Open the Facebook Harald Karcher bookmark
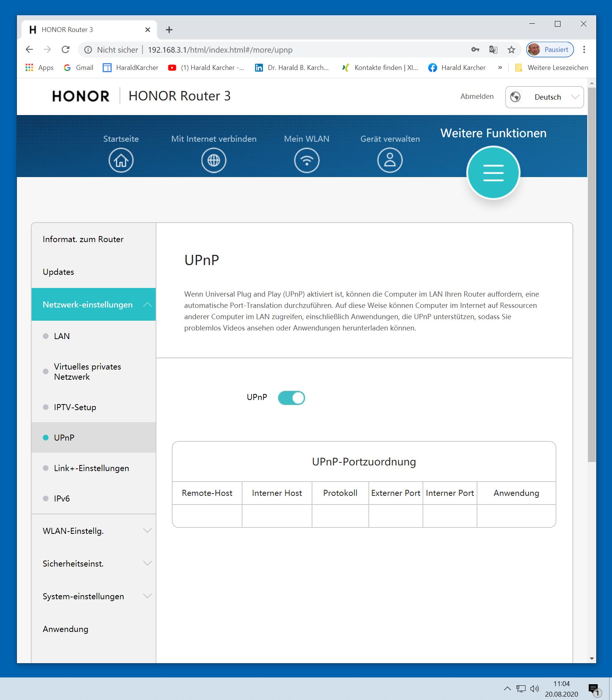Viewport: 612px width, 700px height. tap(457, 68)
